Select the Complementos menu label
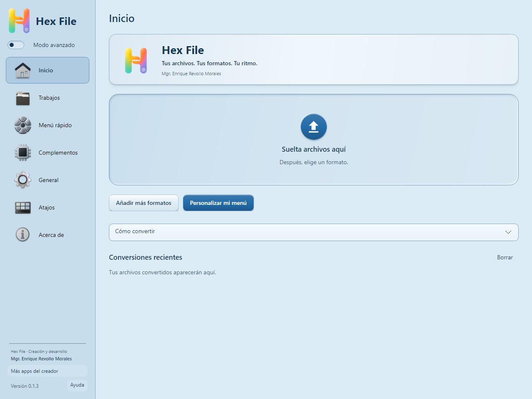 (x=58, y=153)
